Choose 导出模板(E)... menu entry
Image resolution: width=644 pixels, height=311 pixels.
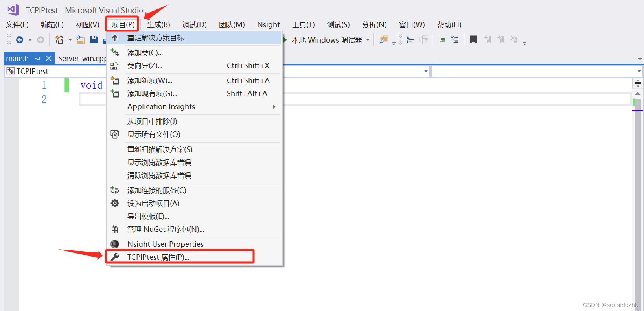pyautogui.click(x=195, y=217)
